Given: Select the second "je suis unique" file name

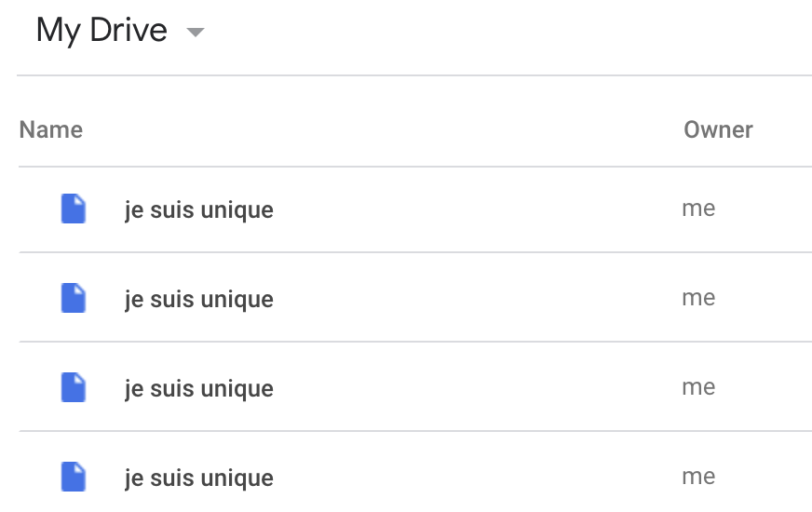Looking at the screenshot, I should coord(199,300).
